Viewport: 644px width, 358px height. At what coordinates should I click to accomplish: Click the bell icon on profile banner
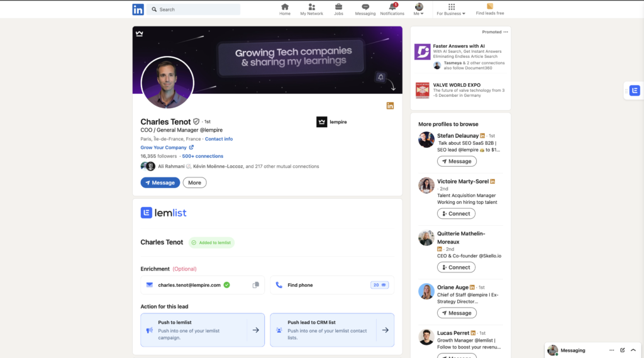(x=380, y=77)
